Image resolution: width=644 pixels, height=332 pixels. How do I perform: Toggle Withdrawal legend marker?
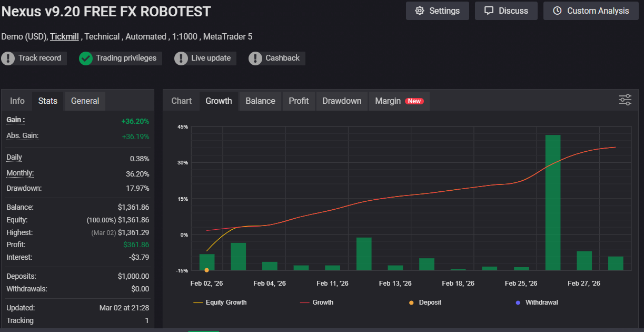(518, 302)
